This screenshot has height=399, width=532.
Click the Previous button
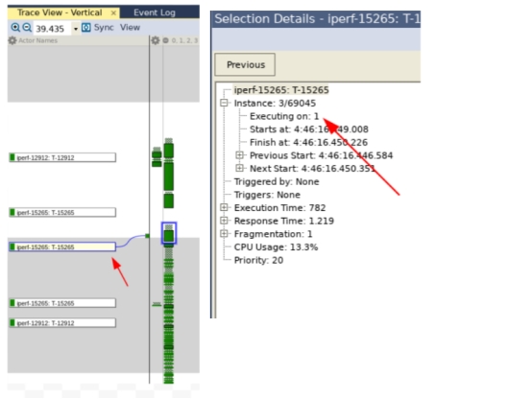click(245, 65)
